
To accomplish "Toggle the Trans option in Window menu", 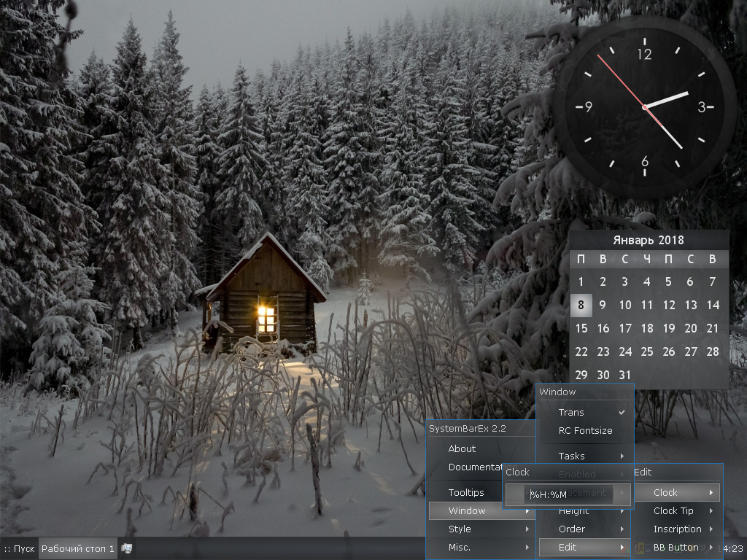I will (585, 413).
